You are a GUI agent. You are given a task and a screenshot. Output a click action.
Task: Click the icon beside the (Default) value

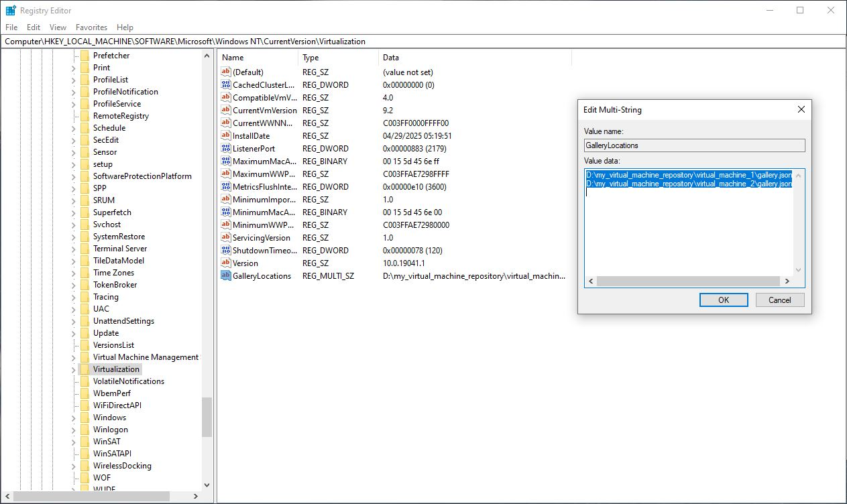(x=225, y=72)
